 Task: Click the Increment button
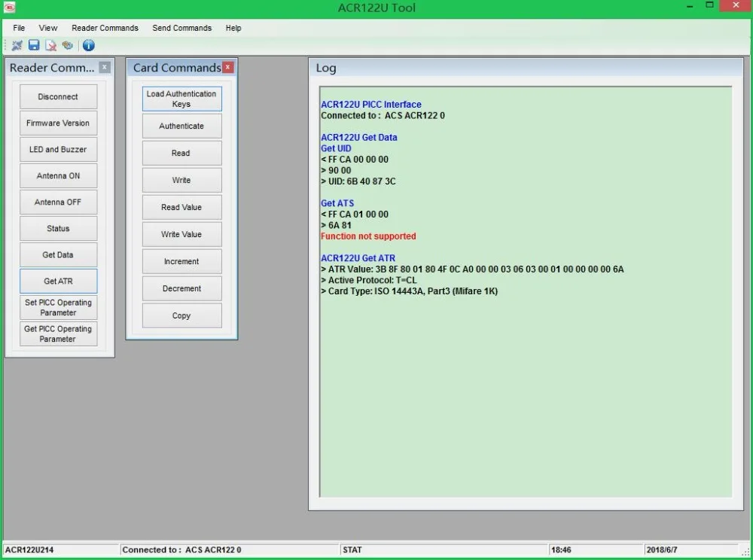click(x=182, y=261)
